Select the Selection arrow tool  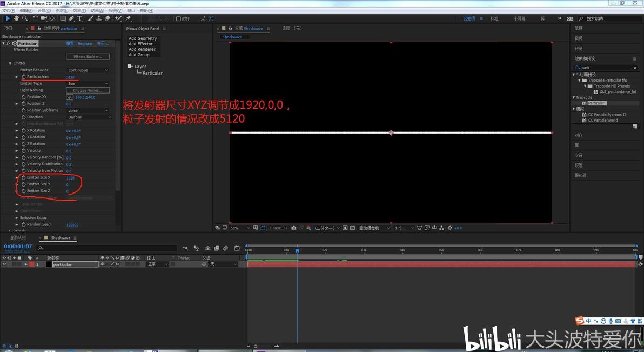coord(8,18)
